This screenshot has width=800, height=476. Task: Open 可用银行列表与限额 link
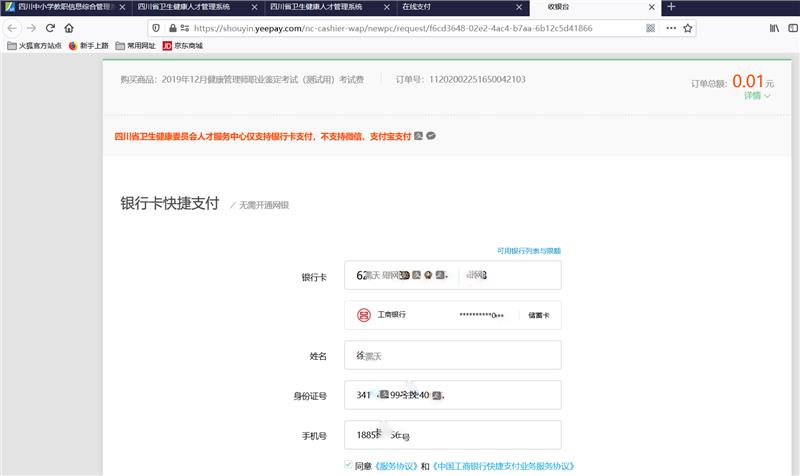[x=529, y=250]
